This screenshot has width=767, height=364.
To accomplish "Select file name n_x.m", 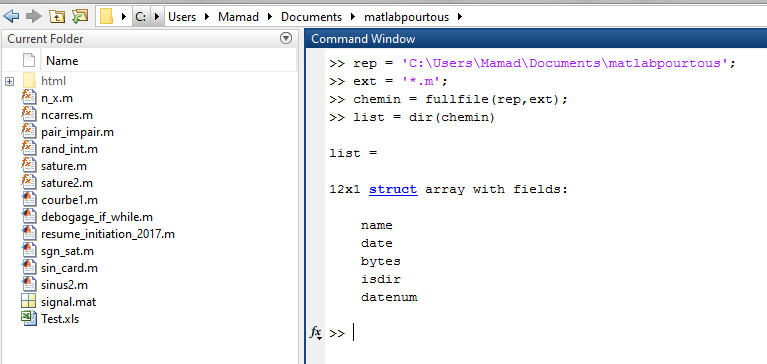I will click(57, 98).
